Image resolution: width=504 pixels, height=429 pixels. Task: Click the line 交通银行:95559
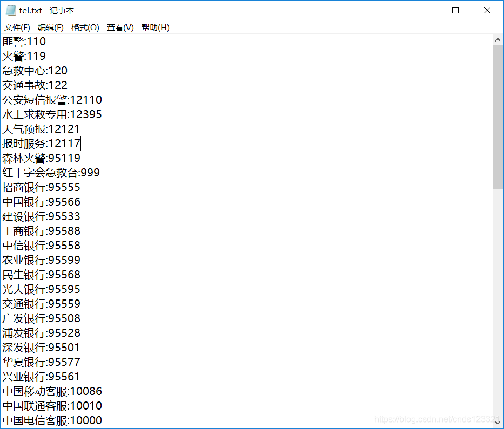[41, 304]
